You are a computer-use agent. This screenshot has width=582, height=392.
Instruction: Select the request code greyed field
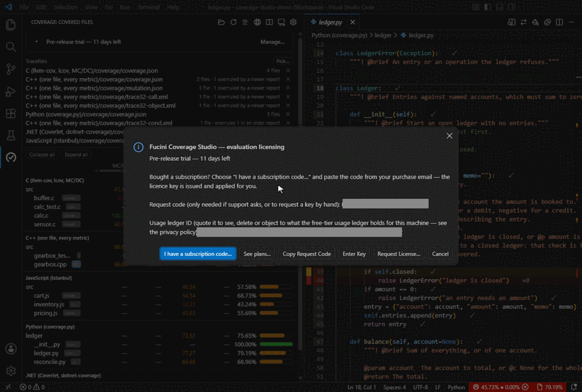coord(385,204)
